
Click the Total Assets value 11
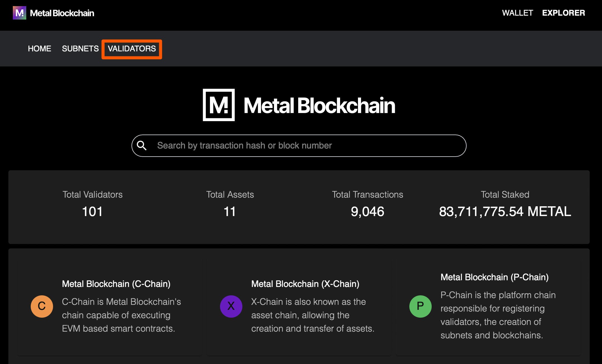click(230, 212)
